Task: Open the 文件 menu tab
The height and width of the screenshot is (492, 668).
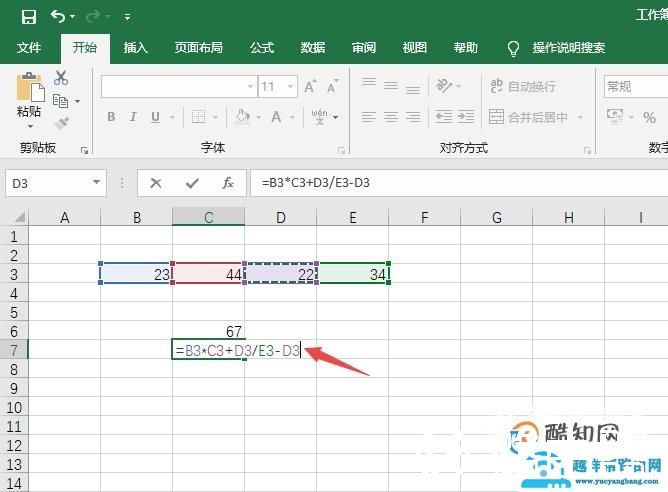Action: point(29,47)
